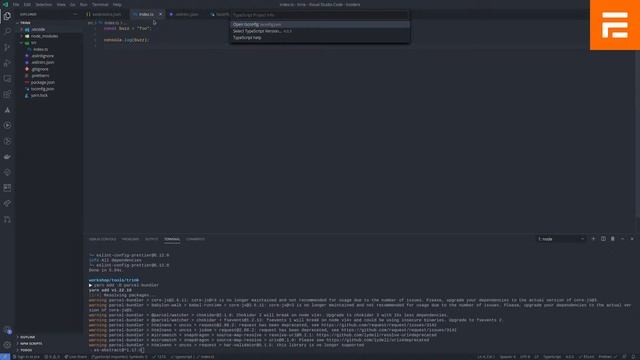
Task: Kill the terminal with trash icon
Action: coord(613,239)
